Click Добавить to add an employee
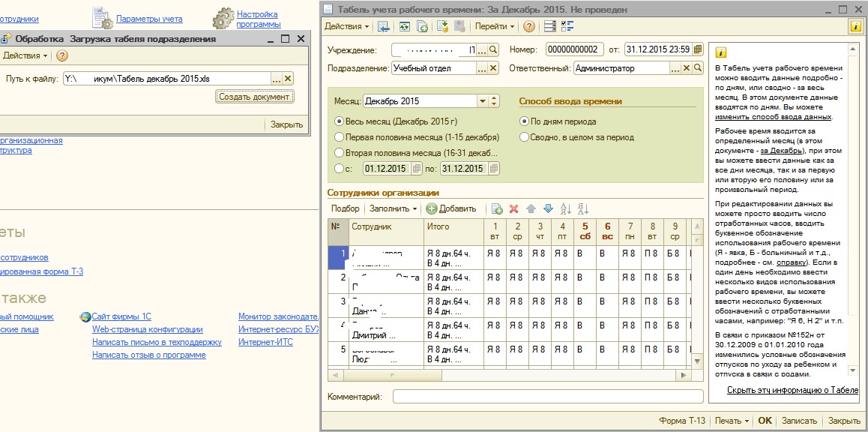 click(x=451, y=208)
